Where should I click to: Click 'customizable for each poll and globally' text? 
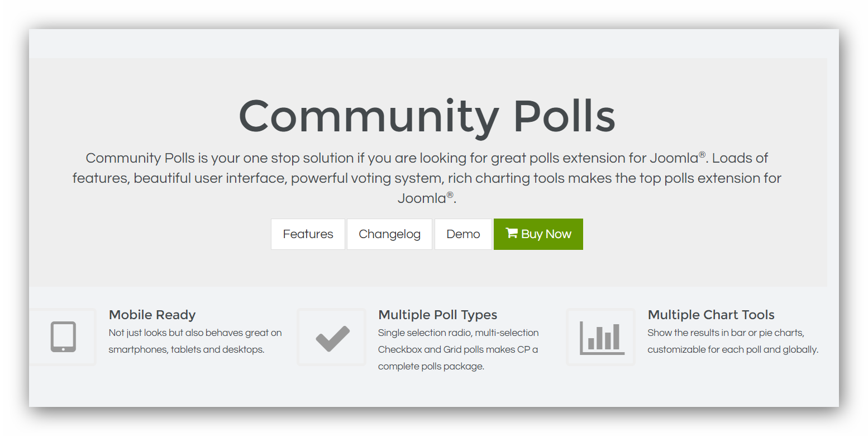[732, 350]
